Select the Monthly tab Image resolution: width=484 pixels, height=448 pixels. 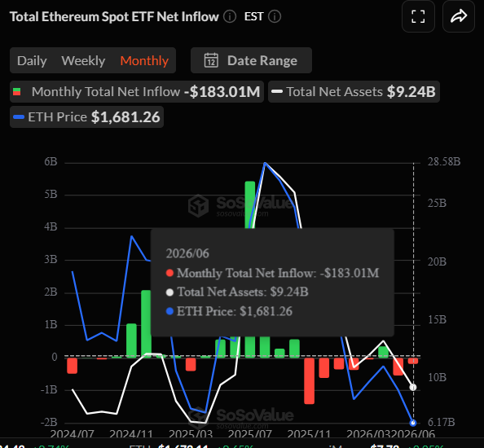coord(144,60)
